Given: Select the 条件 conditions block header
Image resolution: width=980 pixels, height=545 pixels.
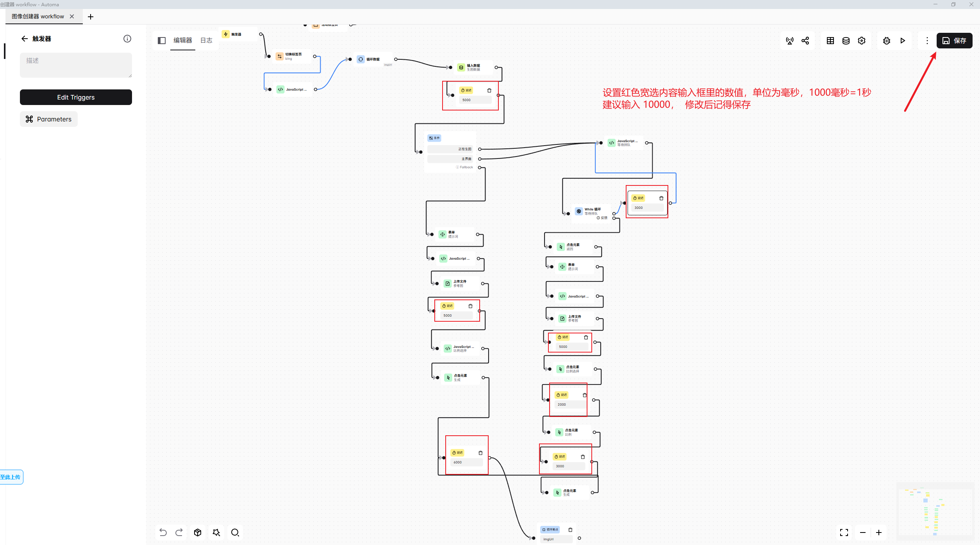Looking at the screenshot, I should (434, 138).
